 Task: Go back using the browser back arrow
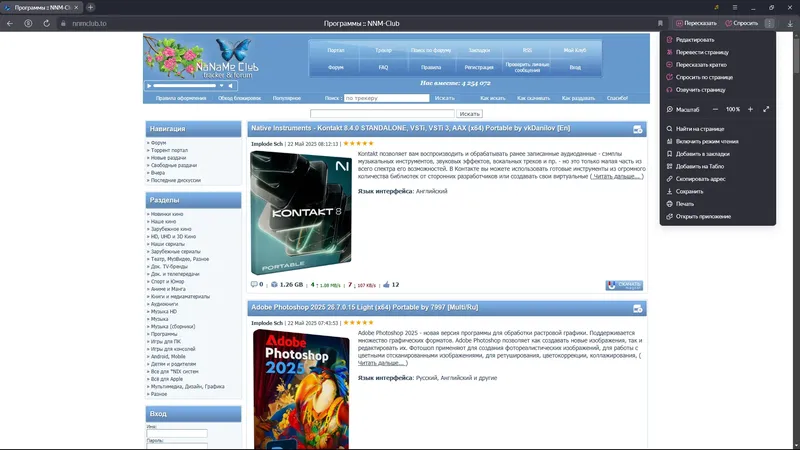[x=10, y=23]
